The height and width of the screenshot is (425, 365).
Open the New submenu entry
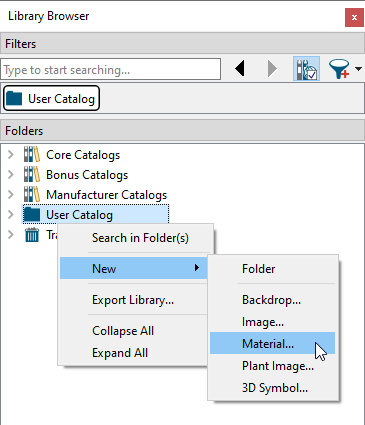click(133, 268)
